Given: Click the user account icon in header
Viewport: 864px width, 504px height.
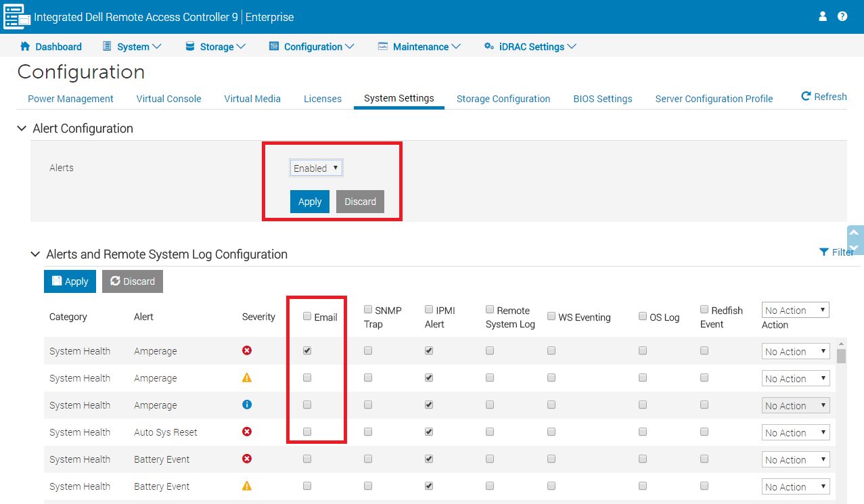Looking at the screenshot, I should pos(823,16).
